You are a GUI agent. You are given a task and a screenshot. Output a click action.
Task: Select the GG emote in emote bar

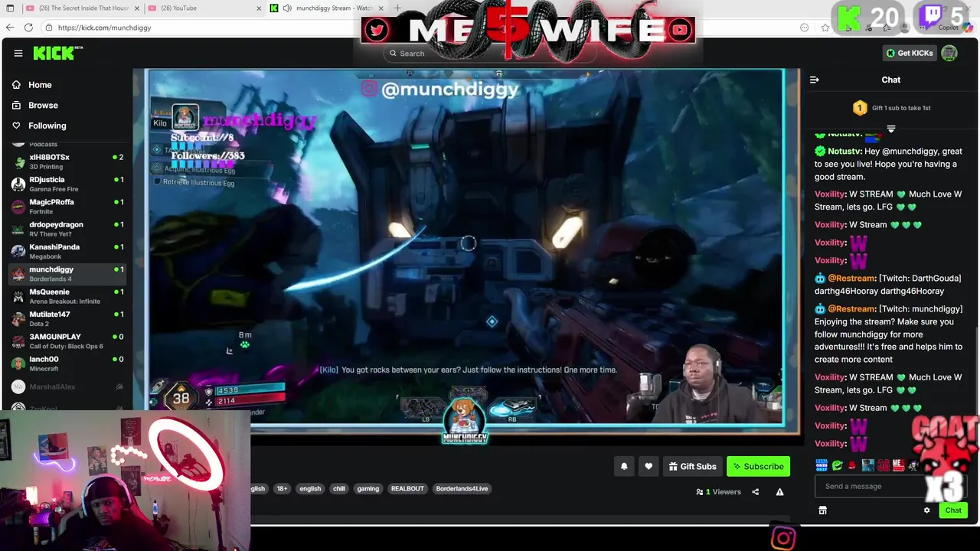884,465
